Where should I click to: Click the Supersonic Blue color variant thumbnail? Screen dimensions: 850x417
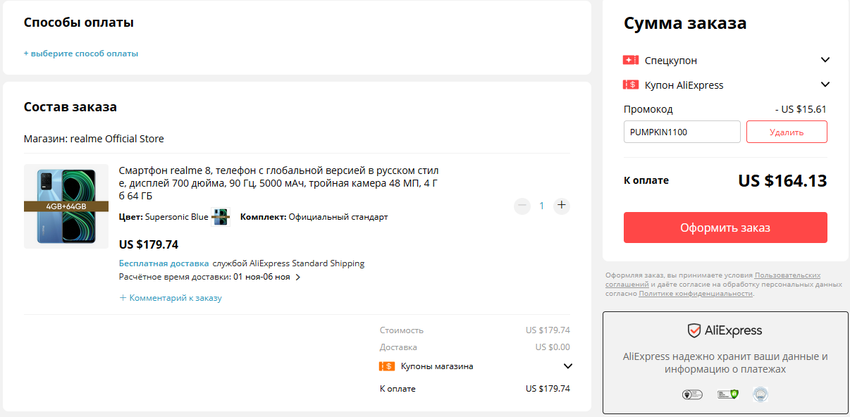click(220, 217)
